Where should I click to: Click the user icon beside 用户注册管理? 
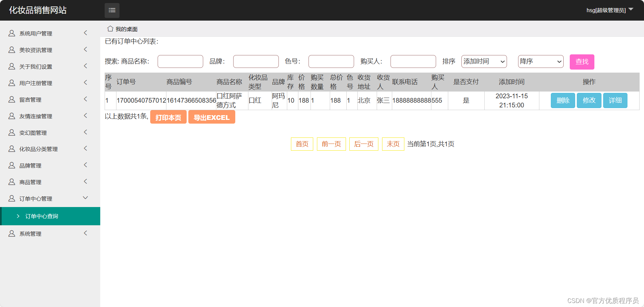[12, 83]
